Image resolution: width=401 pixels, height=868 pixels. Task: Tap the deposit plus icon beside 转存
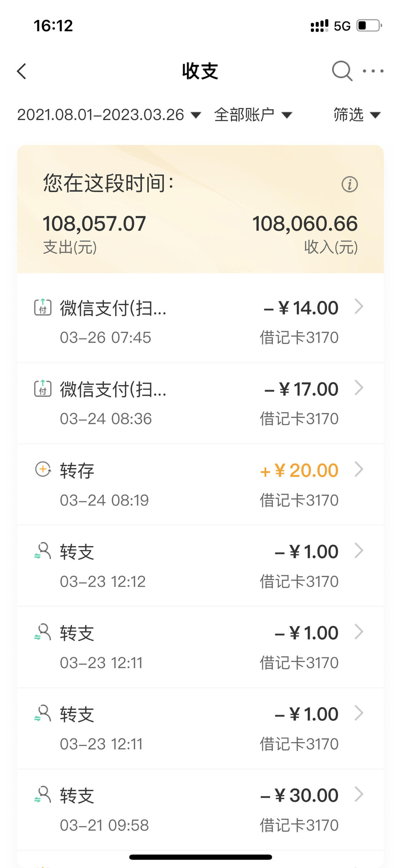pos(43,469)
